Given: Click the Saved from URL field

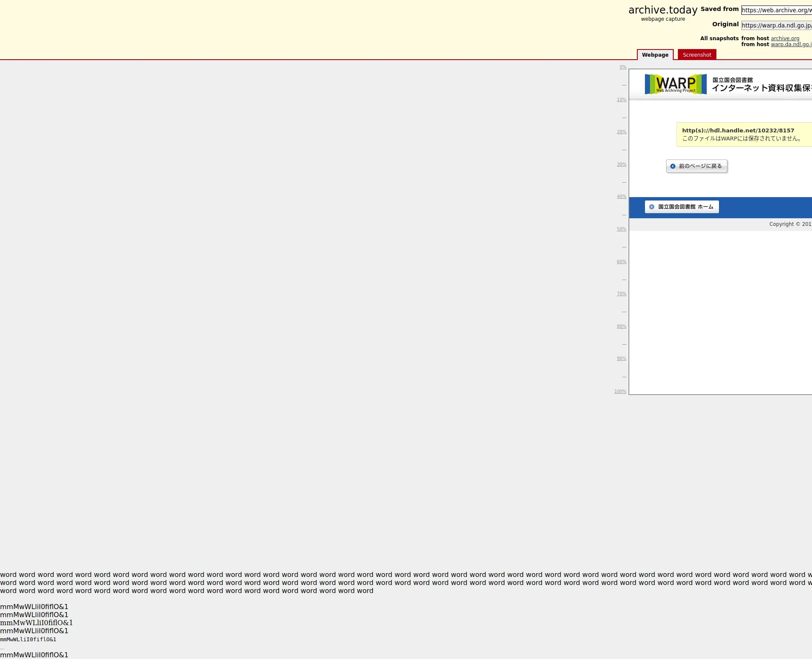Looking at the screenshot, I should pyautogui.click(x=776, y=10).
